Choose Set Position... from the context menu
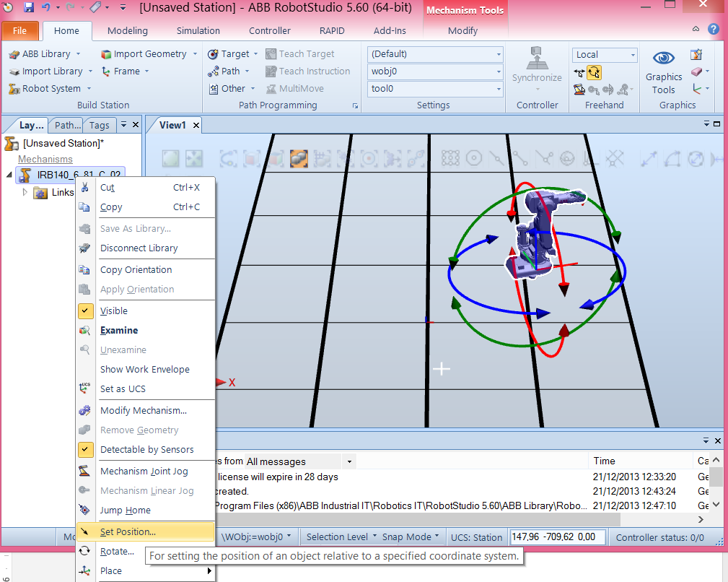 [145, 532]
